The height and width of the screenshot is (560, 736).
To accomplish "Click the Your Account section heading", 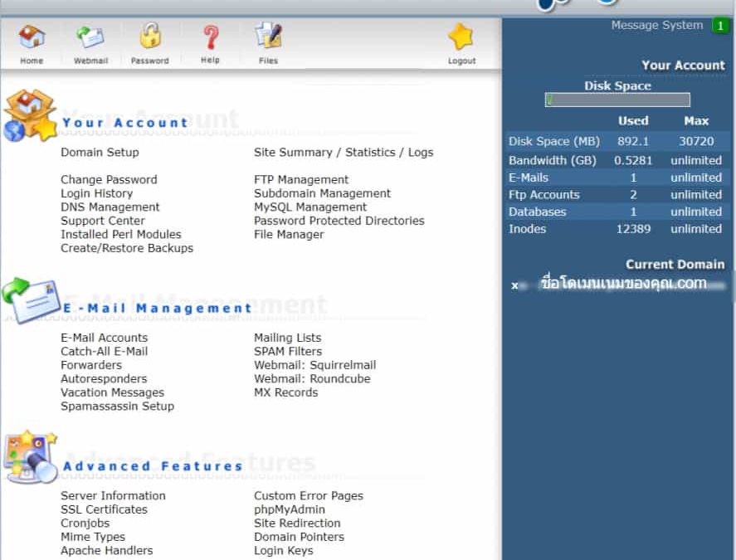I will 125,123.
